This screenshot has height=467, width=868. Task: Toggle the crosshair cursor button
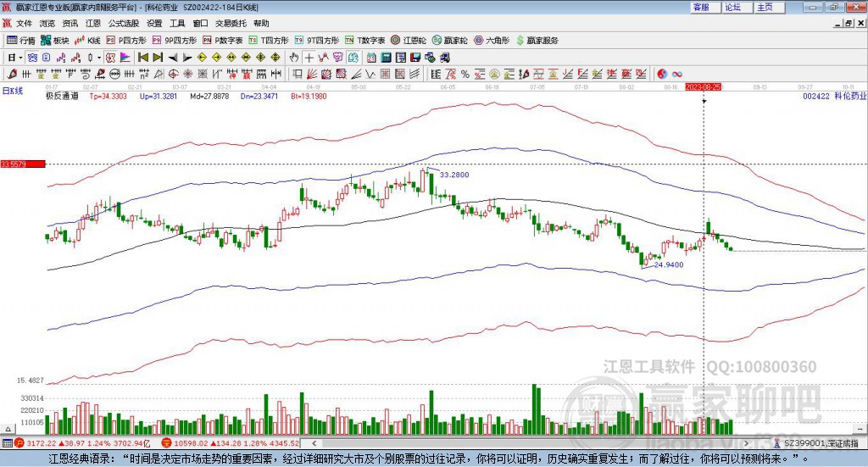309,58
